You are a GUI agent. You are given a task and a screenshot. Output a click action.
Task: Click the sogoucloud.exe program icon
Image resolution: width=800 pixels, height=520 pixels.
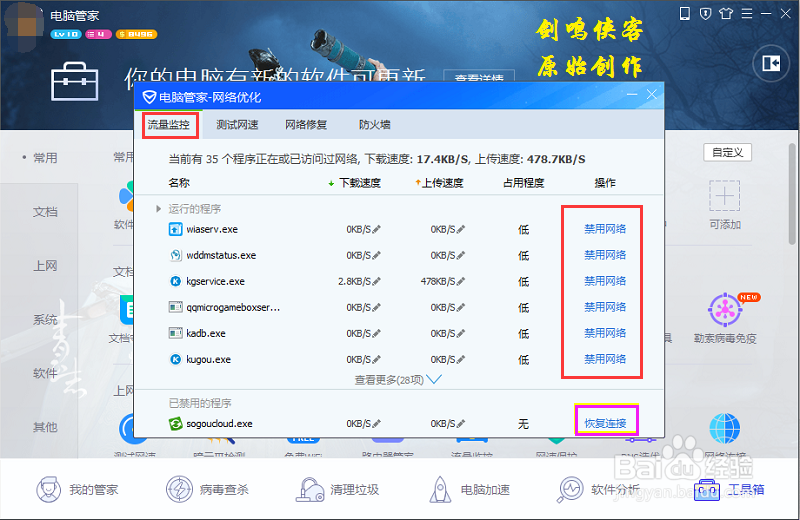point(175,424)
